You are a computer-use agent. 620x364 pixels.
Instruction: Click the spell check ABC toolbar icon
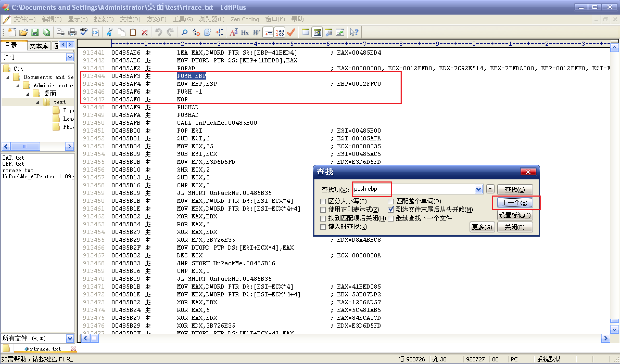coord(83,32)
